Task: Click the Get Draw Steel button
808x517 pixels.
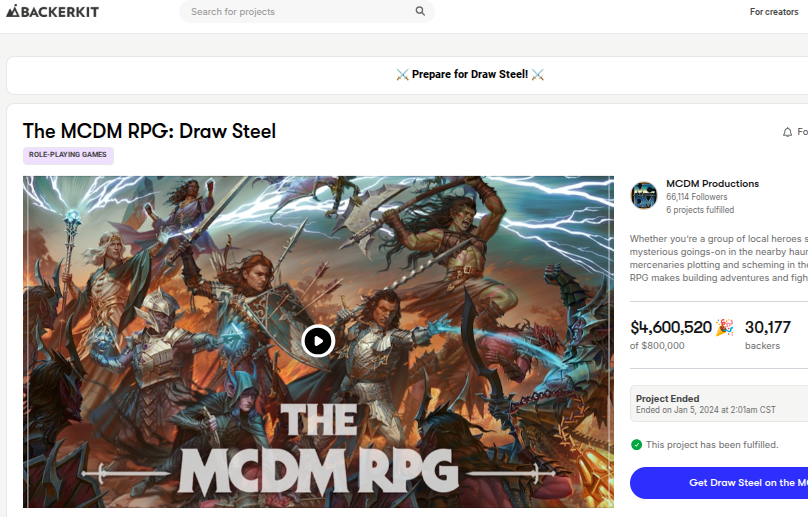Action: pyautogui.click(x=719, y=483)
